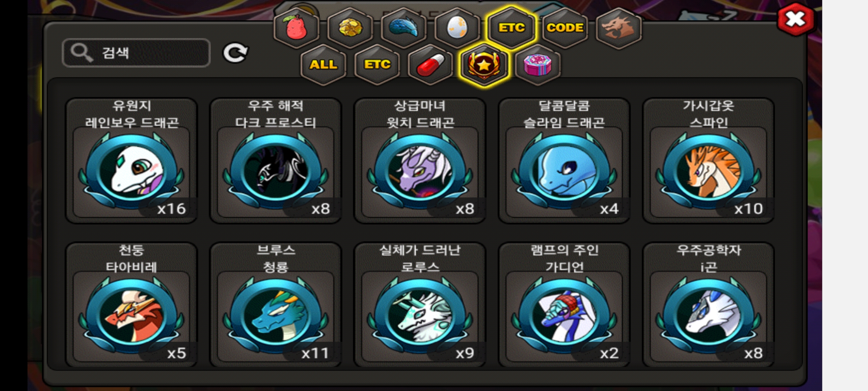The height and width of the screenshot is (391, 868).
Task: Pick the 브루스 청룡 emblem x11
Action: point(276,305)
